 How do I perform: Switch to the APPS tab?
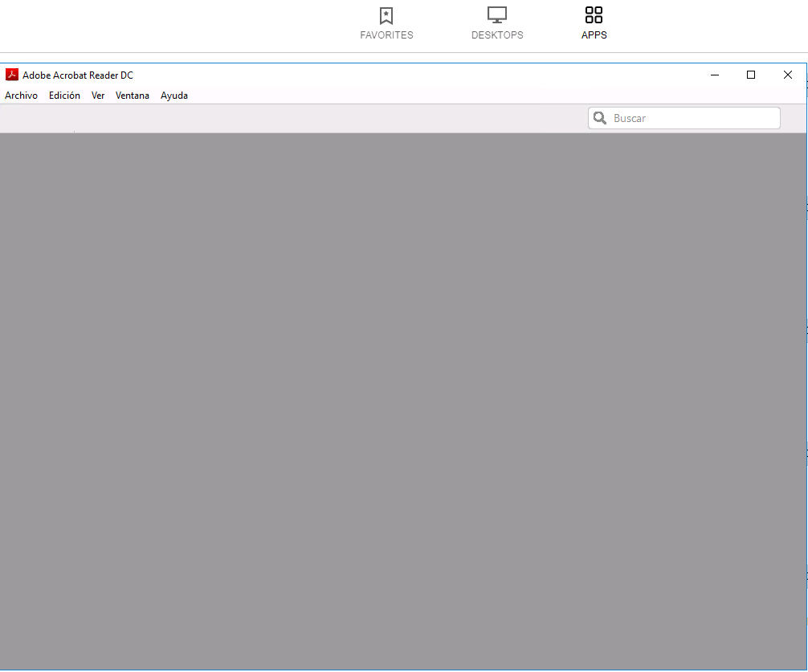pos(594,35)
